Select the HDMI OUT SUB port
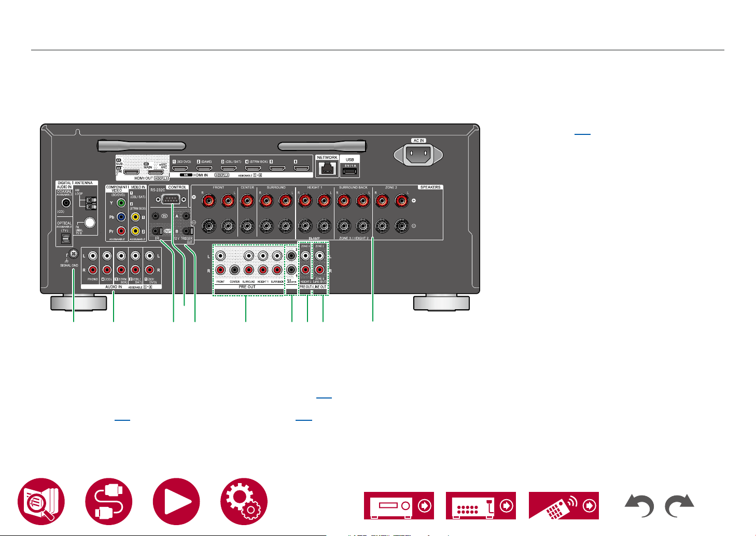The height and width of the screenshot is (536, 756). pos(131,171)
